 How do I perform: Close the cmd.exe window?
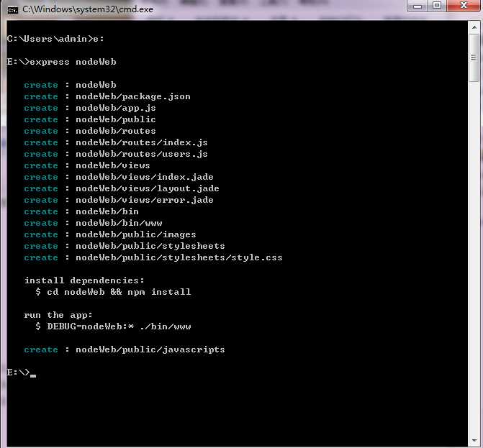tap(464, 6)
